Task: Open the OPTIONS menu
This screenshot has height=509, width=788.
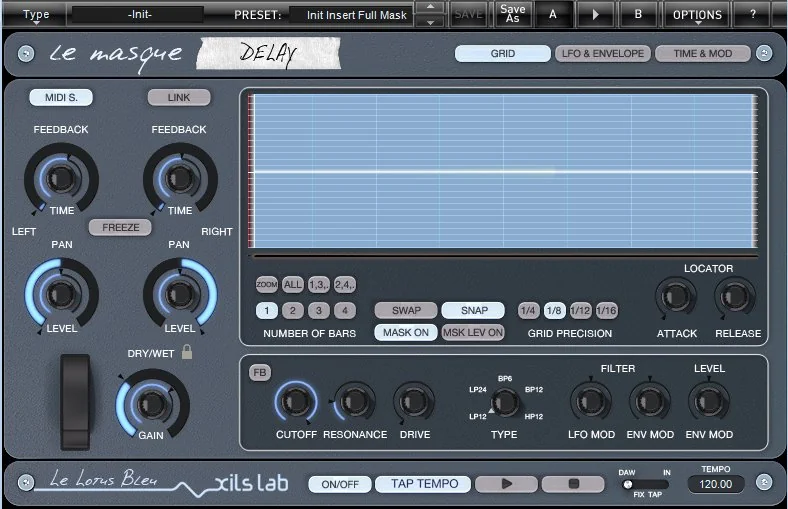Action: point(697,15)
